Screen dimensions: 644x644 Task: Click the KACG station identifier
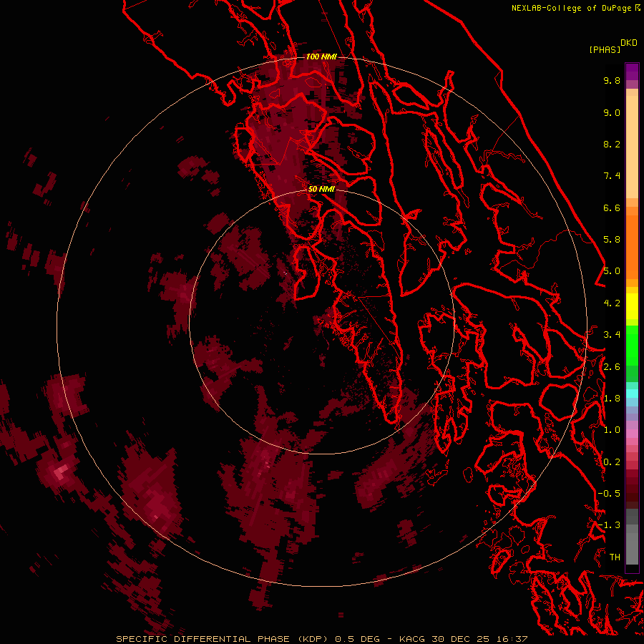pos(412,639)
